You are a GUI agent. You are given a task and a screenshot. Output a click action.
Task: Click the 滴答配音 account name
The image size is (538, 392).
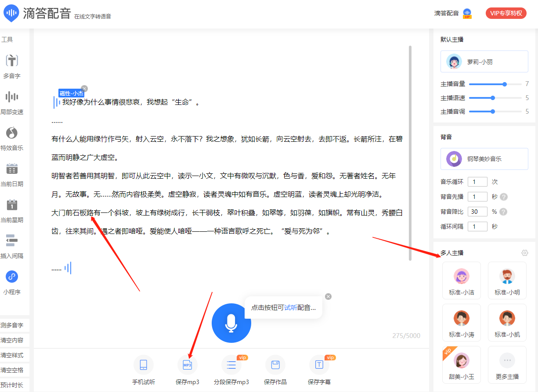pyautogui.click(x=447, y=13)
